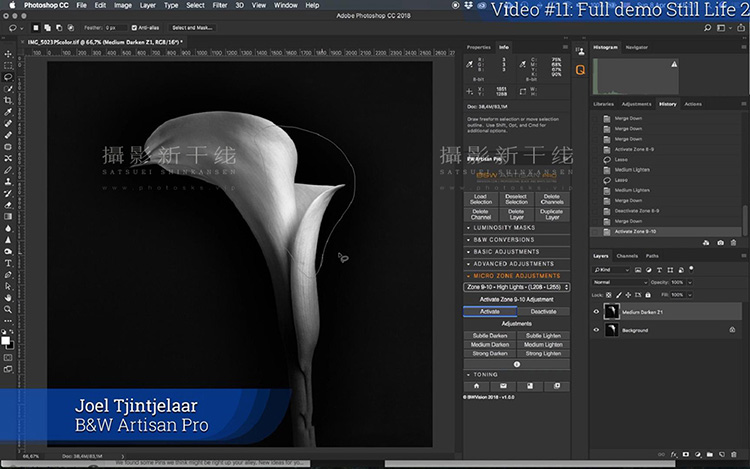Screen dimensions: 750x469
Task: Open the Opacity slider arrow
Action: [690, 283]
